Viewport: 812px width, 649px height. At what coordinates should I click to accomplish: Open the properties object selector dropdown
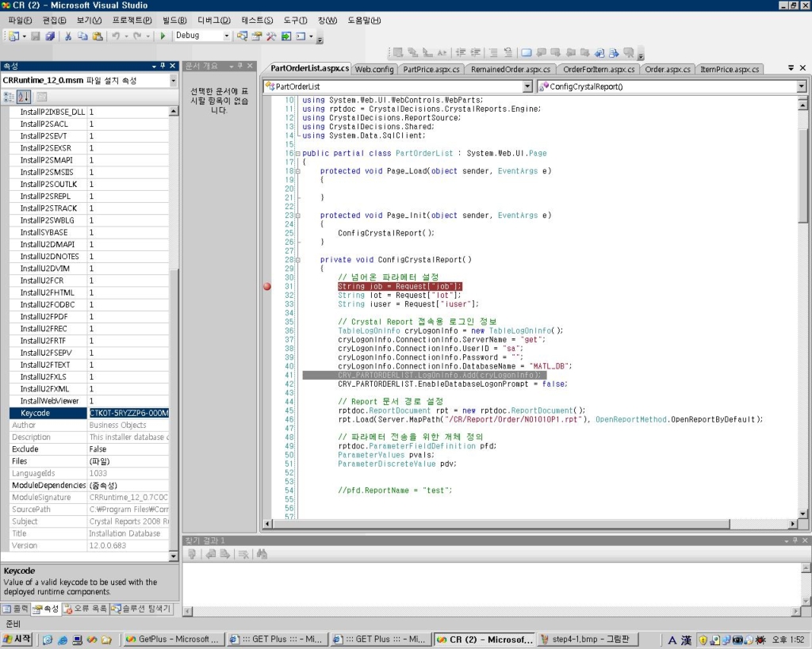173,81
